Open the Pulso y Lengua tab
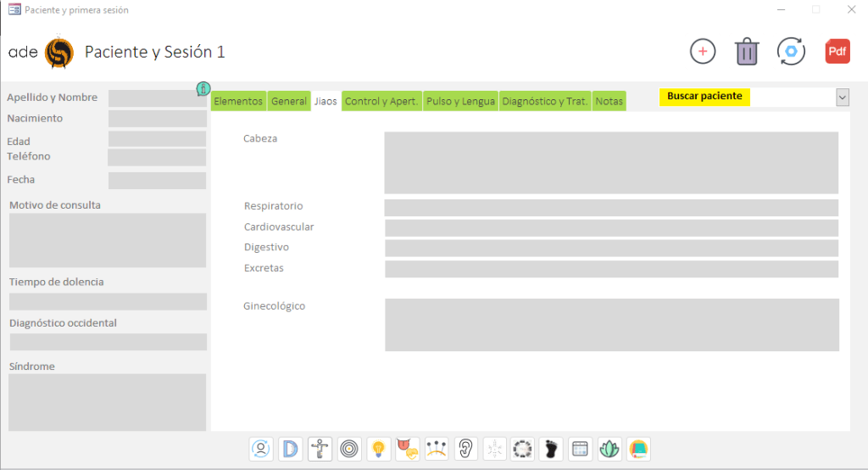The height and width of the screenshot is (470, 868). pyautogui.click(x=460, y=102)
